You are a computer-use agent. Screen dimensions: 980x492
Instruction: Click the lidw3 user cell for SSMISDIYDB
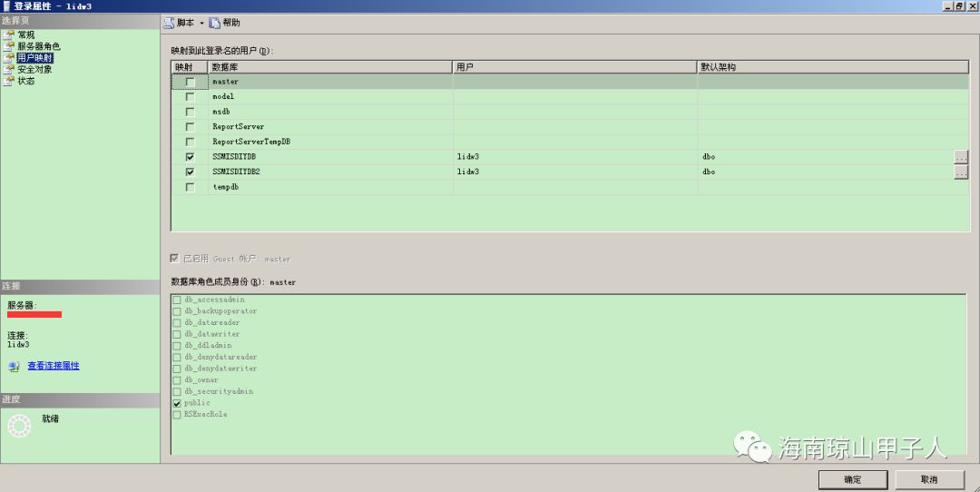coord(575,157)
